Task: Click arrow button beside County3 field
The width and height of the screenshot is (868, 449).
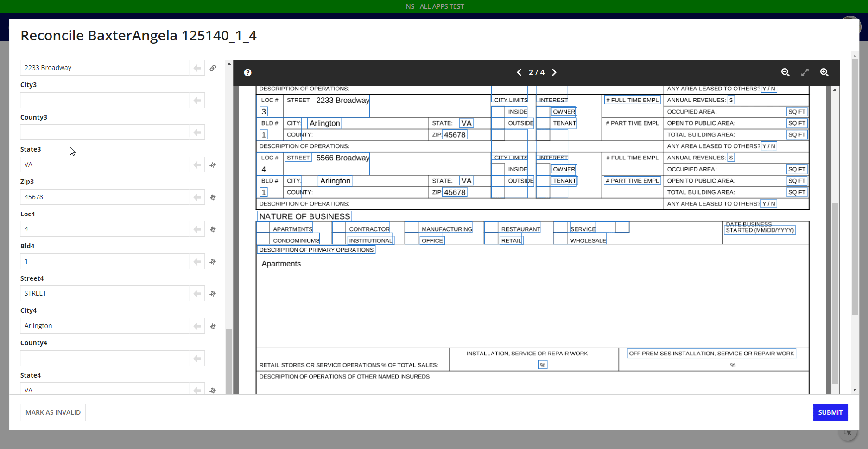Action: pos(197,132)
